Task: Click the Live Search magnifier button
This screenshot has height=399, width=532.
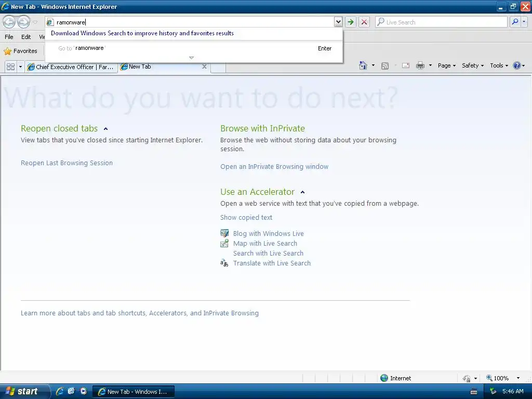Action: (x=515, y=22)
